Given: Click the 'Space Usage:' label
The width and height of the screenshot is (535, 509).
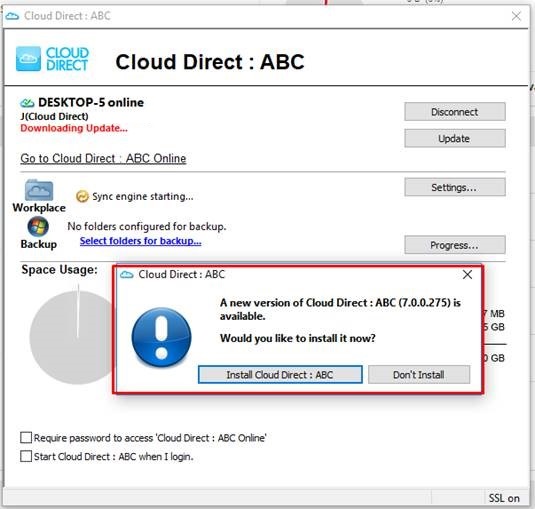Looking at the screenshot, I should (60, 270).
